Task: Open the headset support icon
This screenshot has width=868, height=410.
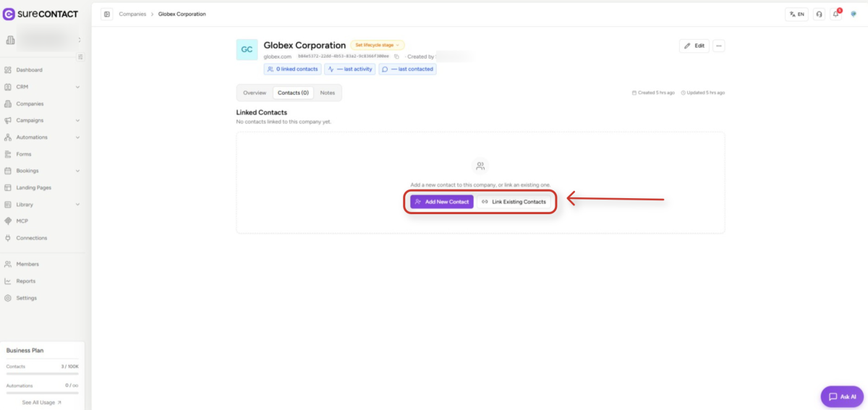Action: click(x=819, y=14)
